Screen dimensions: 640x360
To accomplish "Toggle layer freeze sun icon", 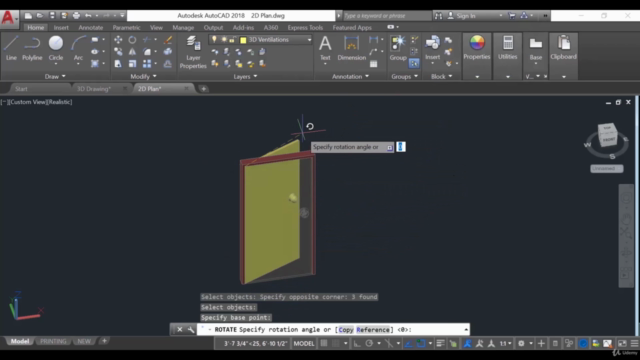I will click(x=224, y=40).
